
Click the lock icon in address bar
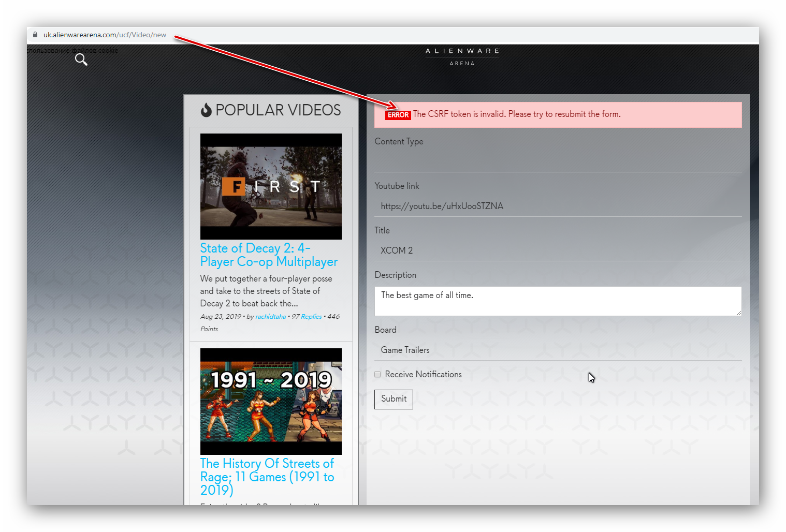35,35
